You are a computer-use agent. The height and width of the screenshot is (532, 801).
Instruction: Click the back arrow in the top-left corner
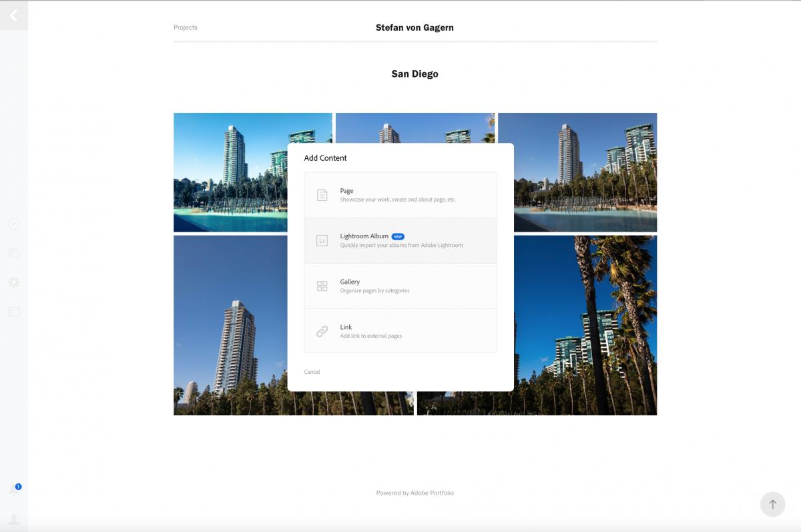pos(13,15)
